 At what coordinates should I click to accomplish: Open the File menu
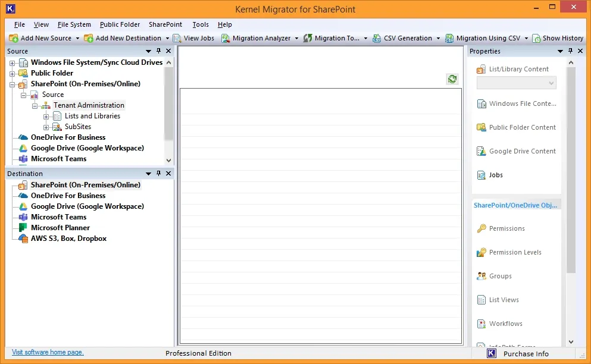[19, 24]
